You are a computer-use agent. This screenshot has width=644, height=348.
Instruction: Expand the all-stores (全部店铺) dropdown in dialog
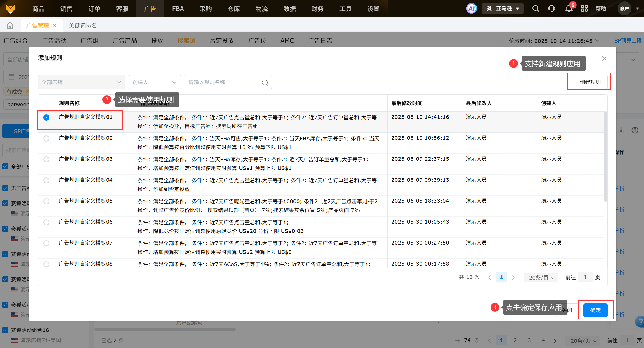(x=81, y=82)
